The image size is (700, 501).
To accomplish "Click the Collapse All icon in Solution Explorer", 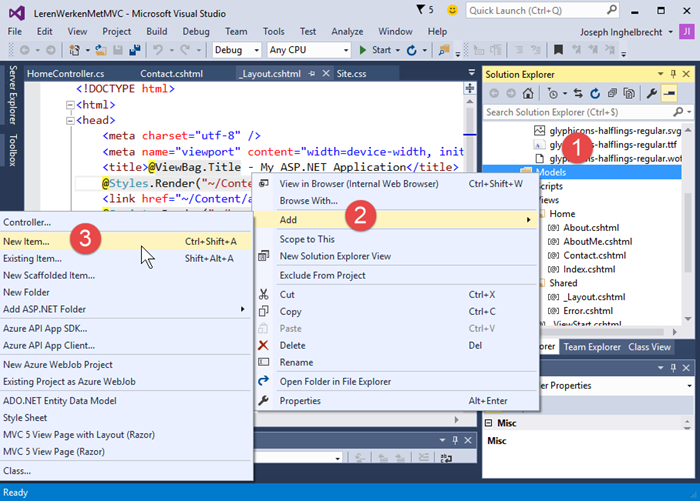I will [x=611, y=93].
